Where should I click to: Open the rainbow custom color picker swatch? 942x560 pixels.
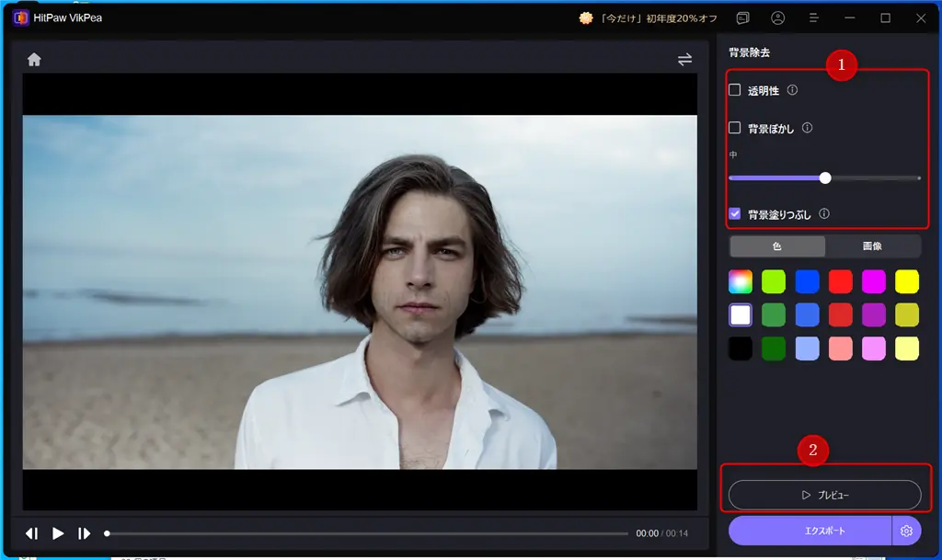click(741, 281)
